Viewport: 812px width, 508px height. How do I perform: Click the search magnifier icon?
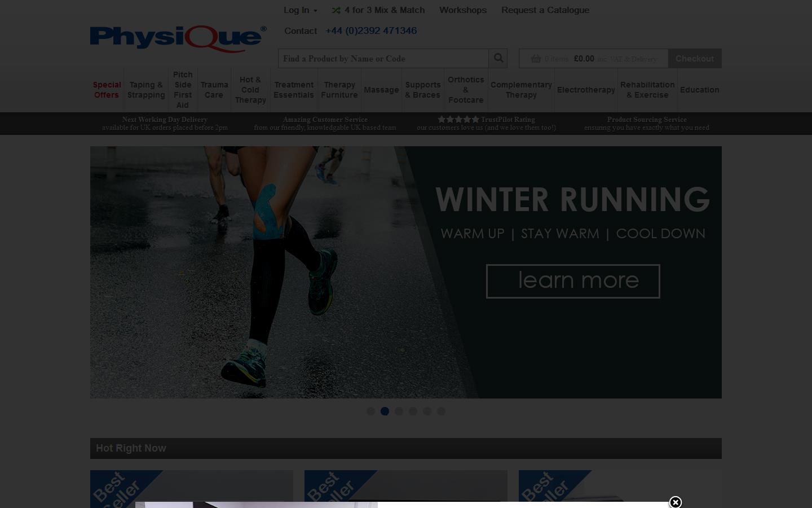click(x=498, y=58)
